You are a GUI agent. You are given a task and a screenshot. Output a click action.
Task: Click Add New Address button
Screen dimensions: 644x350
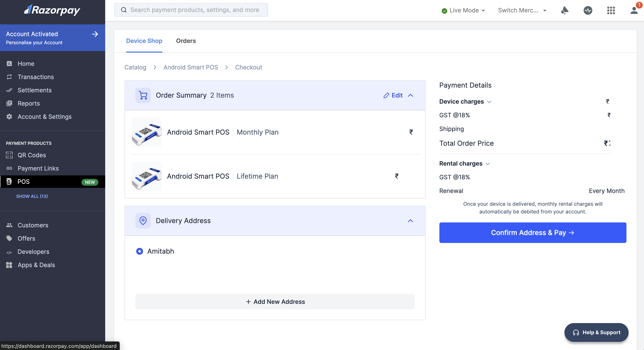point(275,301)
